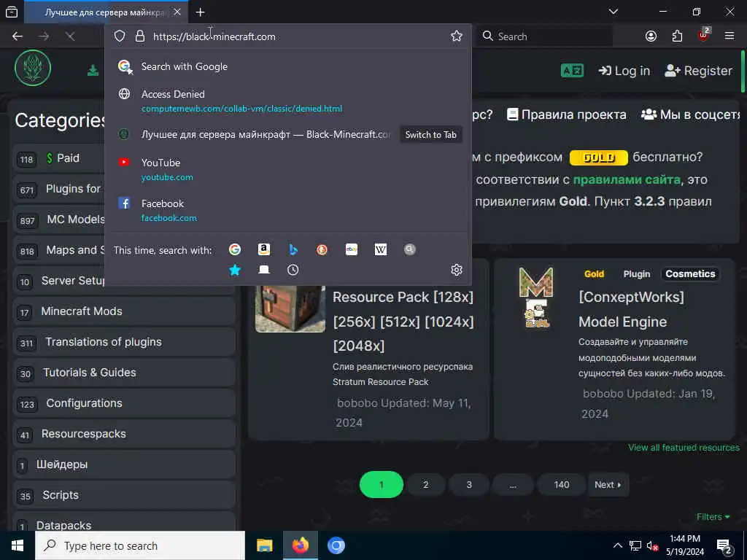Screen dimensions: 747x560
Task: Open the Scripts category
Action: point(124,496)
